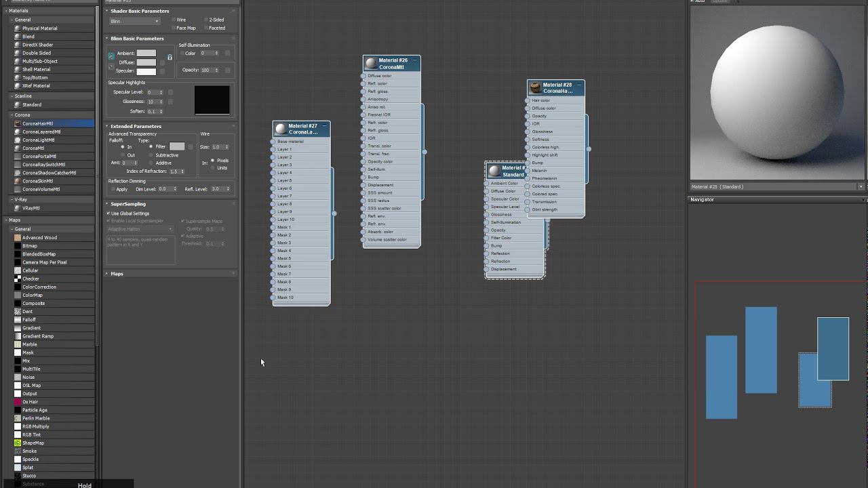
Task: Select the Out falloff radio button
Action: tap(123, 155)
